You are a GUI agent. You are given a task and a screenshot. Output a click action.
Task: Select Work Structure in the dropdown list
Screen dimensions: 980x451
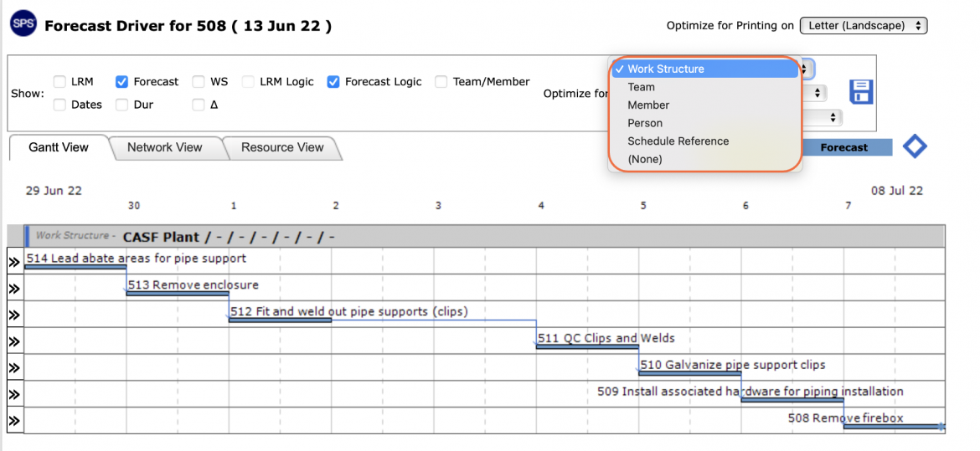coord(705,69)
